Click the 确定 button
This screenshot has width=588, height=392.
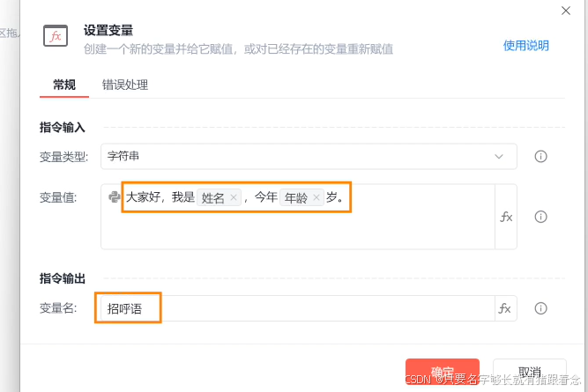pyautogui.click(x=442, y=372)
